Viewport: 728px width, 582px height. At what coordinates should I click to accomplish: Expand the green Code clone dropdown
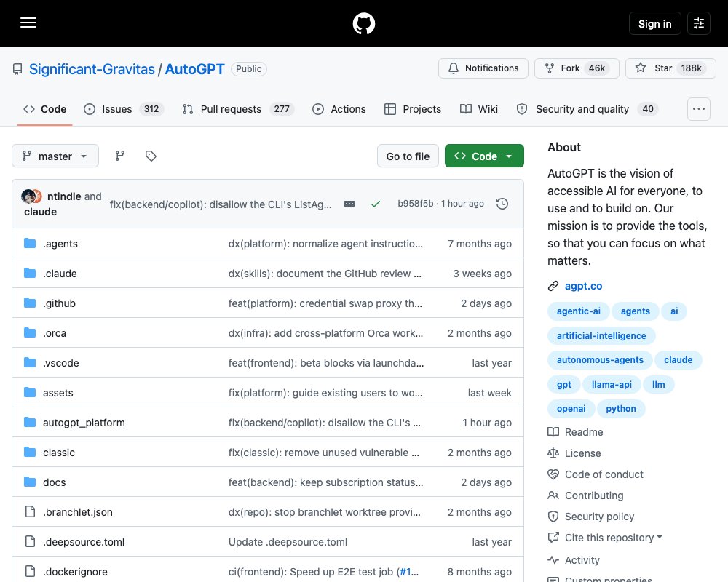point(484,156)
